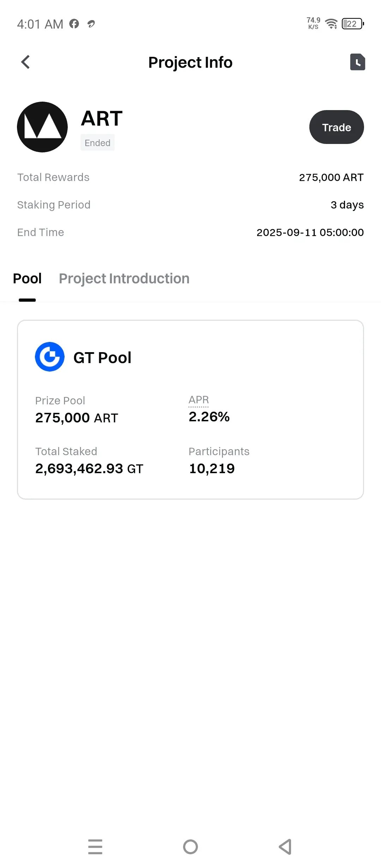Tap the Ended status badge
Screen dimensions: 381x868
[97, 143]
